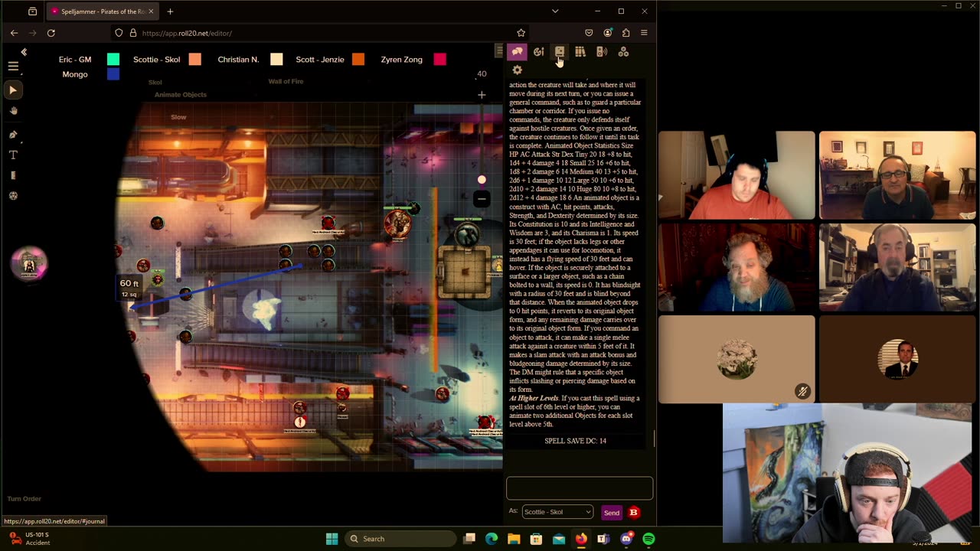
Task: Focus the chat message input box
Action: click(x=580, y=487)
